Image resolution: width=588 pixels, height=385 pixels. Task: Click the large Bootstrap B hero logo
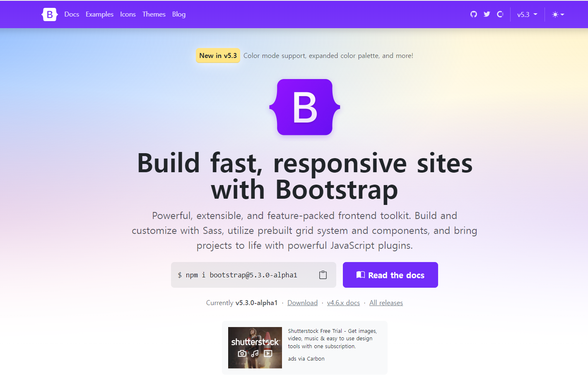tap(305, 107)
